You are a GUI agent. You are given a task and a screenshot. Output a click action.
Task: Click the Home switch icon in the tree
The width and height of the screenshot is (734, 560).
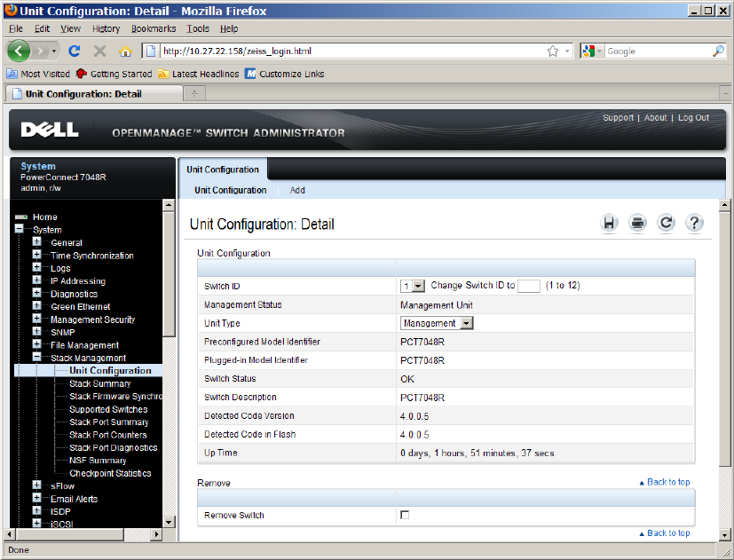21,217
